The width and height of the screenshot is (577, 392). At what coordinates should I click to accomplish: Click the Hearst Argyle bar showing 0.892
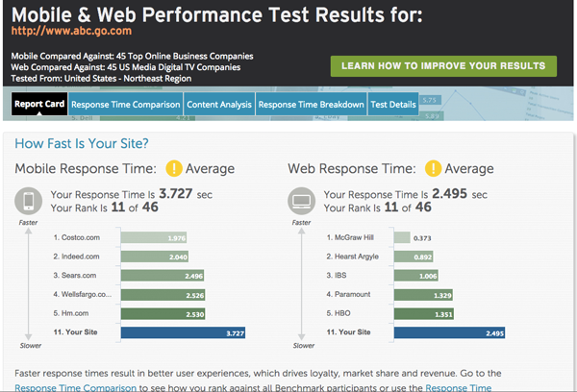(414, 257)
